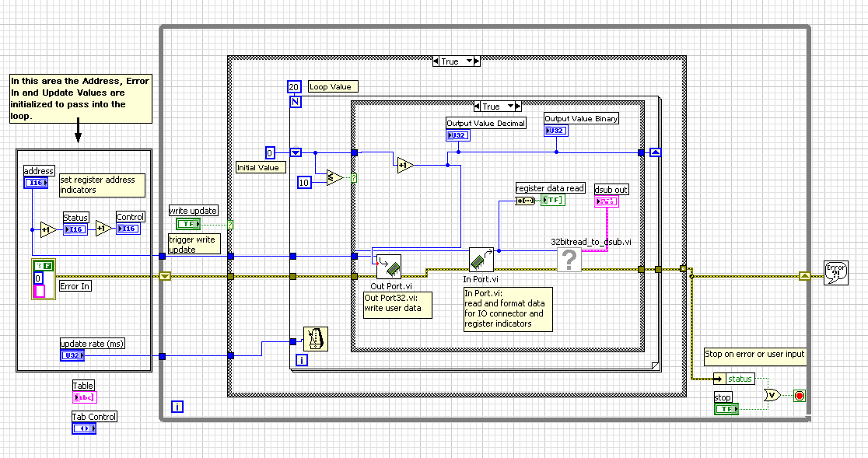Click the stop boolean control terminal
Viewport: 868px width, 458px height.
(x=726, y=409)
